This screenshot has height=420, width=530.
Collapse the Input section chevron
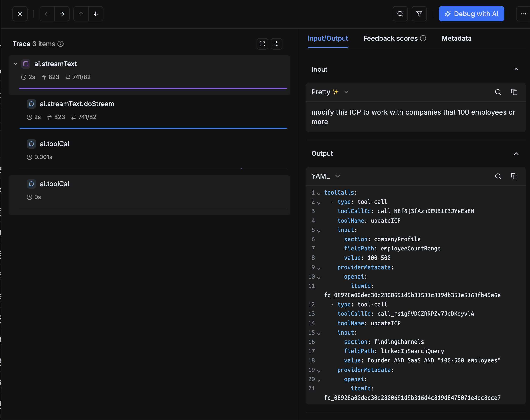click(516, 69)
